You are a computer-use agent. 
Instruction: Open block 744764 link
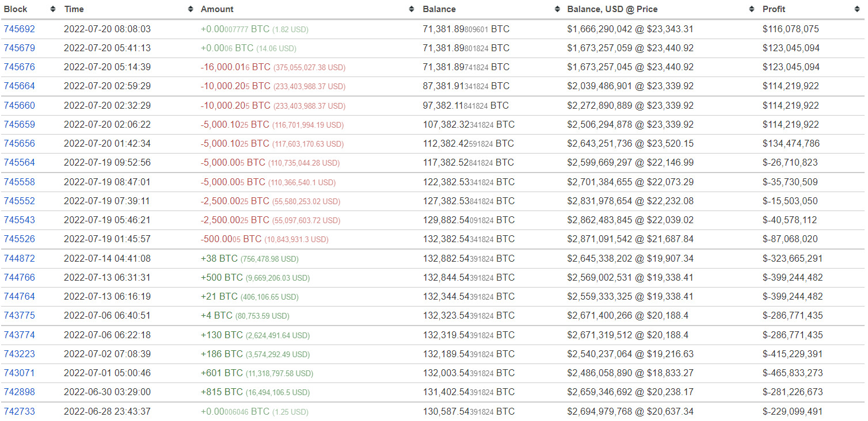pyautogui.click(x=19, y=297)
